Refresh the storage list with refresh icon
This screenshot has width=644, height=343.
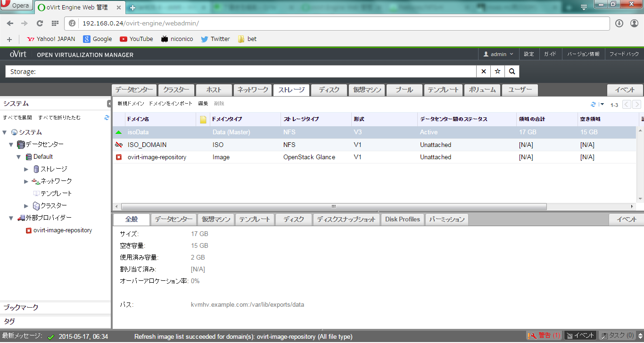594,105
